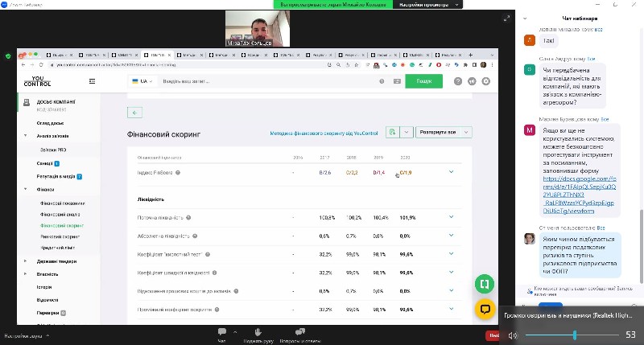
Task: Expand the Індекс FinScore row chevron
Action: 451,172
